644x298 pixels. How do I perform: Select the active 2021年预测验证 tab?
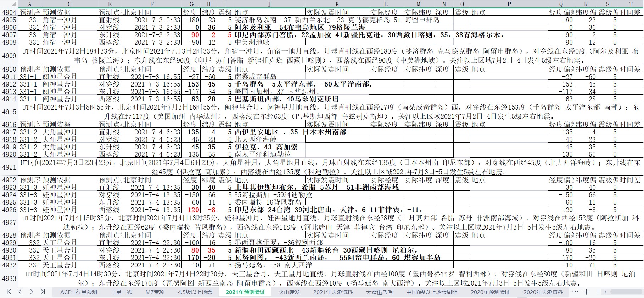pyautogui.click(x=245, y=292)
